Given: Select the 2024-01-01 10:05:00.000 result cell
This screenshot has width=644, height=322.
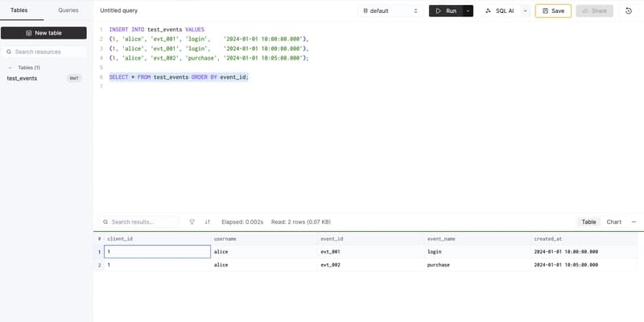Looking at the screenshot, I should (584, 265).
